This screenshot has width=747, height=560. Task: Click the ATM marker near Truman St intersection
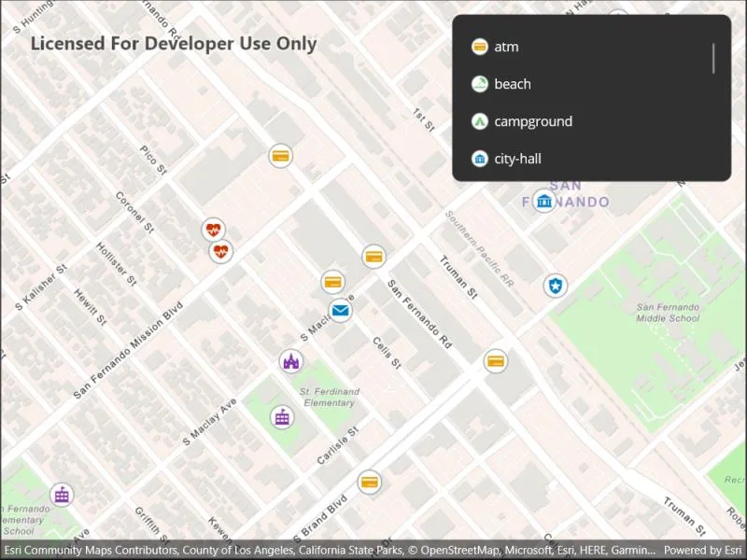click(x=496, y=361)
